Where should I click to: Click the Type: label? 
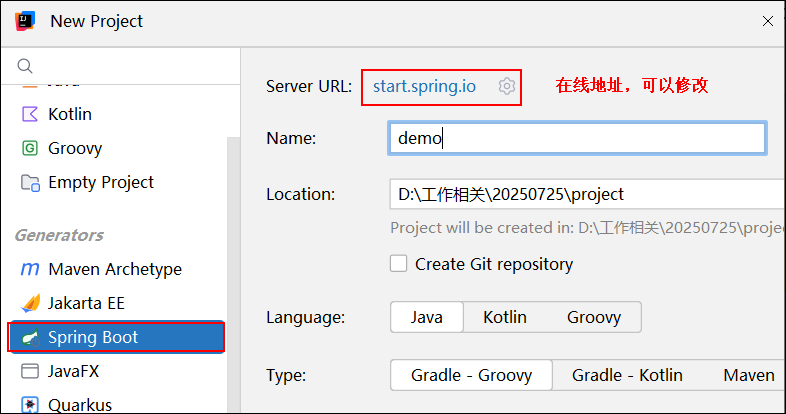286,375
